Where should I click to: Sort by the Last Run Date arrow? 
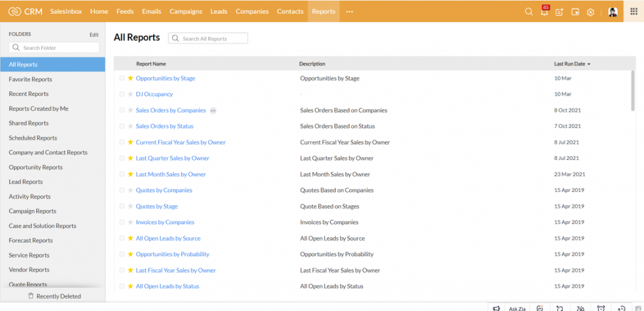[589, 64]
